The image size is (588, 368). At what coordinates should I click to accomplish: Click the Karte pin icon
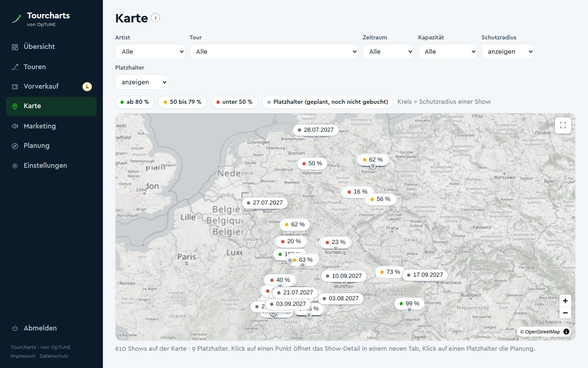pos(15,106)
